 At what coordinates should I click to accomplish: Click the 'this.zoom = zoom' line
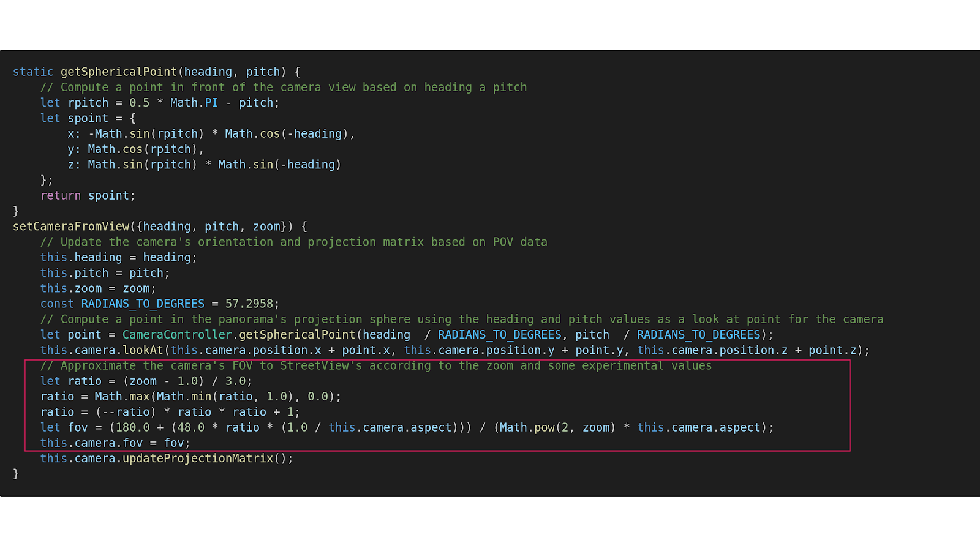coord(98,288)
